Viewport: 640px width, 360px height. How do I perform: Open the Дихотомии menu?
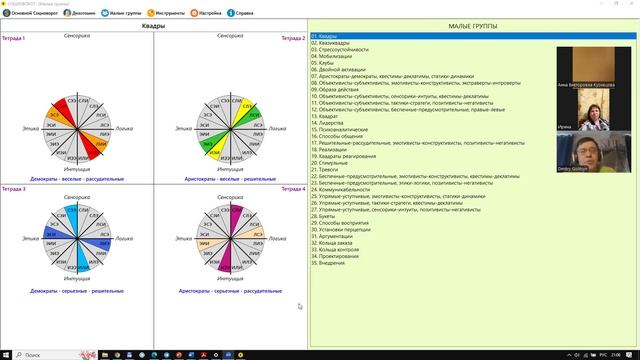(x=79, y=13)
